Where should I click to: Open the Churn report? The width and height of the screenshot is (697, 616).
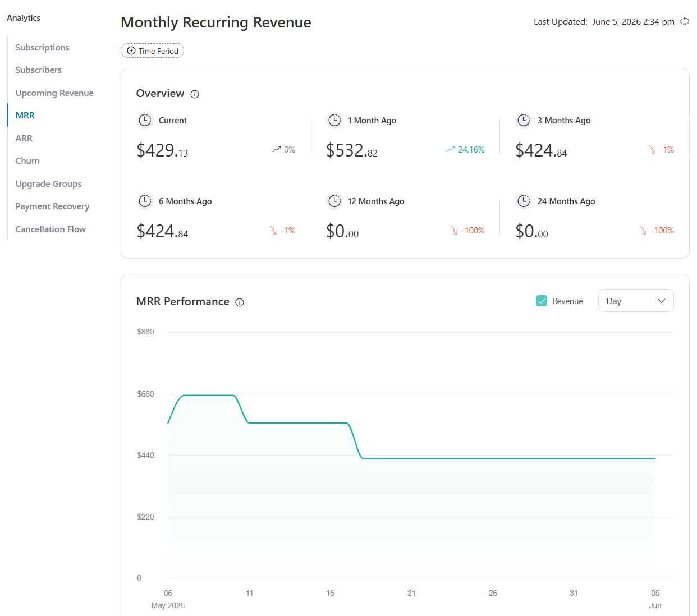pos(27,160)
